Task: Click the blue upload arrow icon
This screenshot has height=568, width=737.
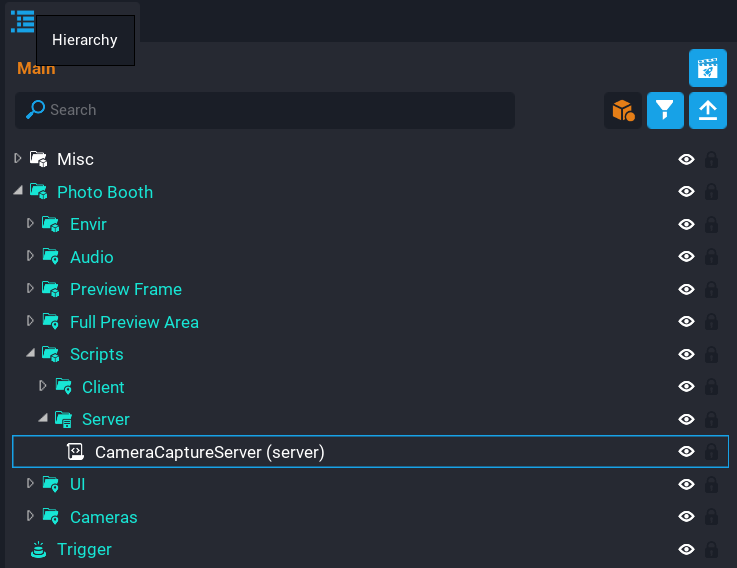Action: 708,110
